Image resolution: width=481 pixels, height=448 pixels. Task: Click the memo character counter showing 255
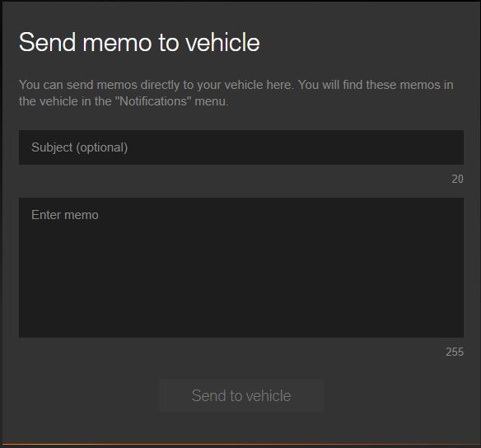[x=455, y=352]
